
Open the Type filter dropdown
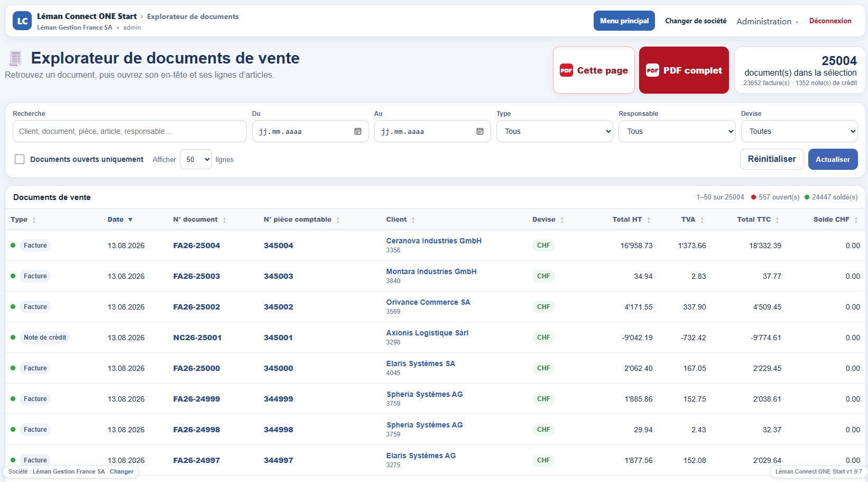click(x=555, y=131)
